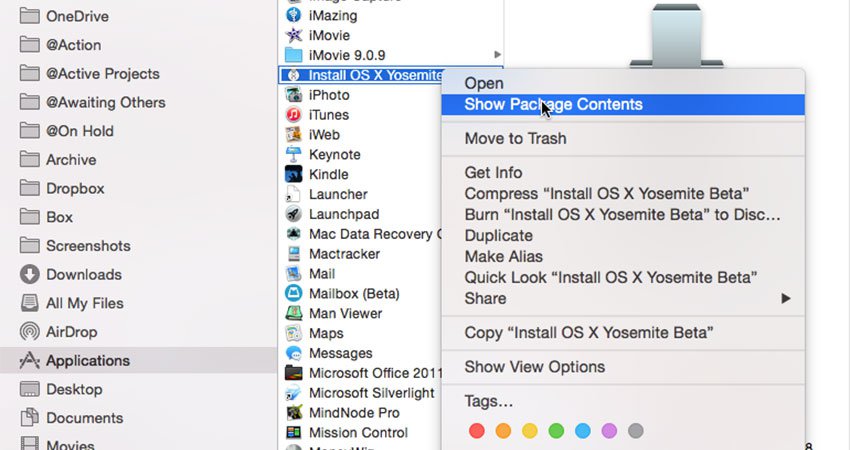850x450 pixels.
Task: Choose Move to Trash
Action: [x=623, y=138]
